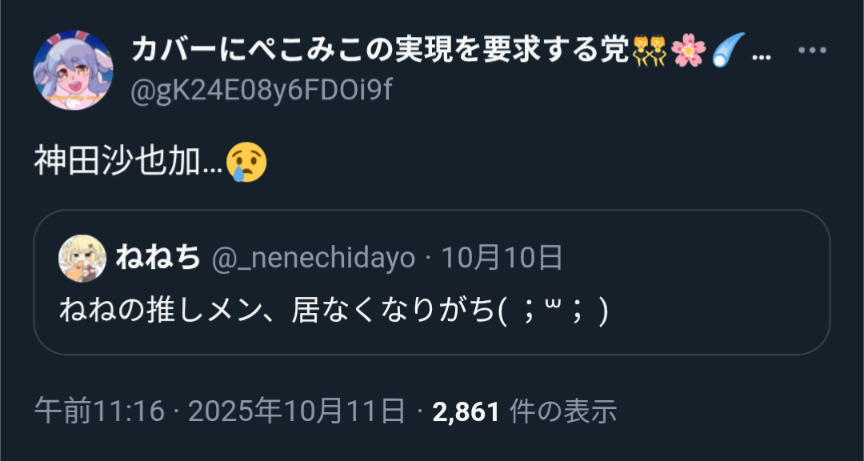Click the crying face emoji in tweet
864x461 pixels.
[247, 162]
